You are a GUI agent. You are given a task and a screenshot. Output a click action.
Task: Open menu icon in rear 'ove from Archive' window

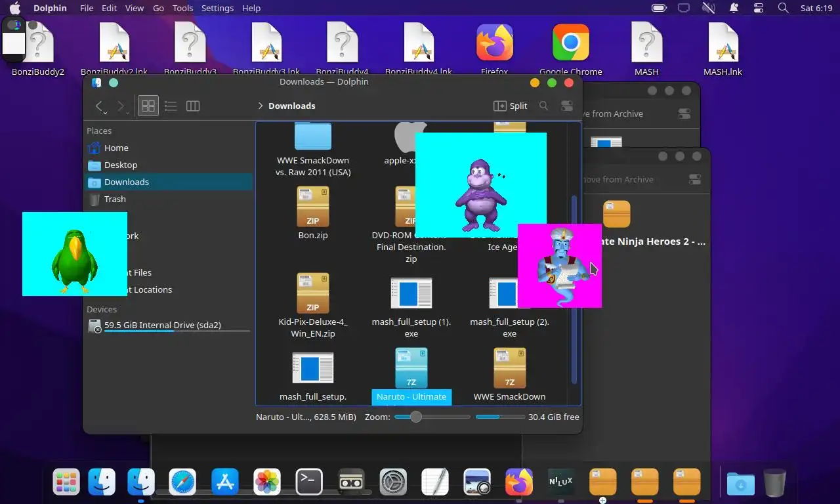684,114
